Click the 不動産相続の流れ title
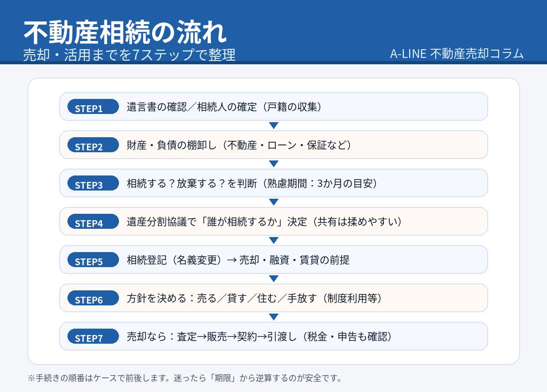This screenshot has width=547, height=392. pyautogui.click(x=124, y=32)
